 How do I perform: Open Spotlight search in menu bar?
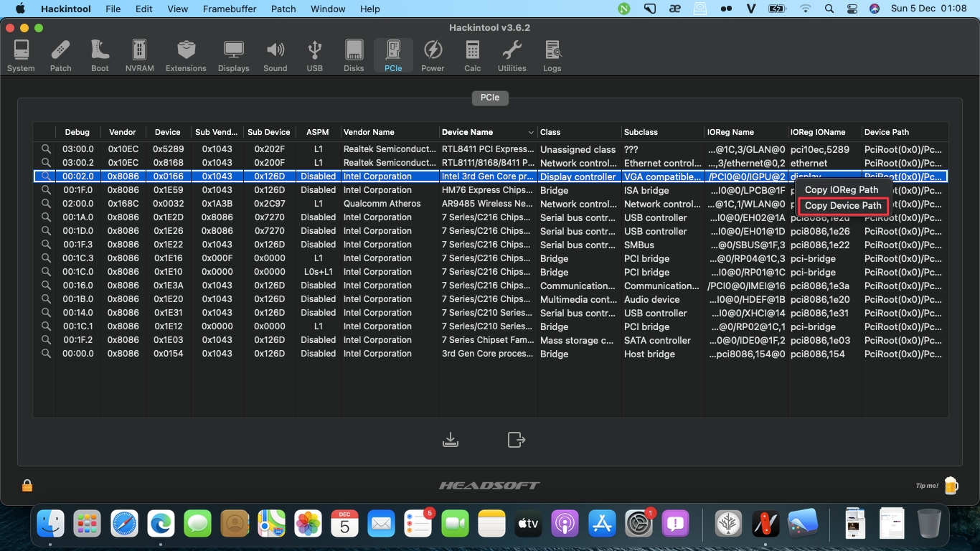pyautogui.click(x=829, y=9)
